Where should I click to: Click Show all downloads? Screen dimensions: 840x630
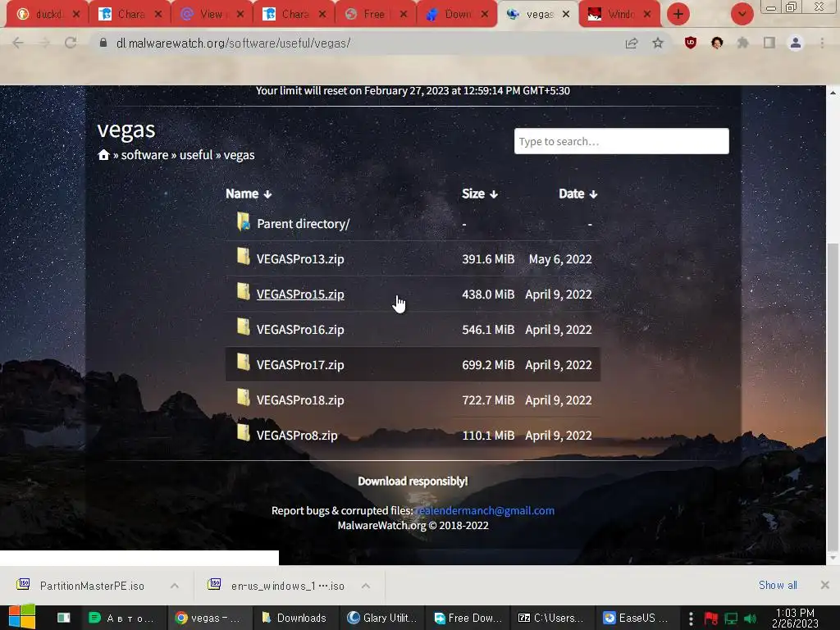pyautogui.click(x=778, y=585)
